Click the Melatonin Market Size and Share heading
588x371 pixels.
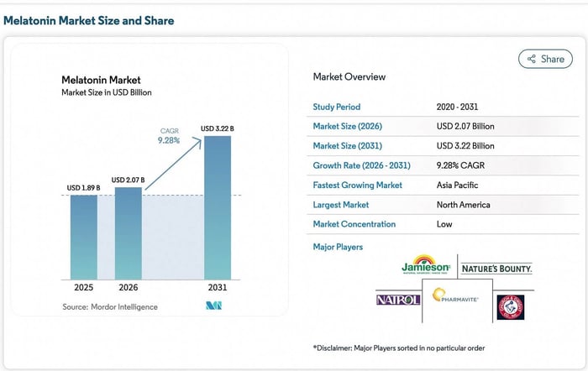point(89,20)
